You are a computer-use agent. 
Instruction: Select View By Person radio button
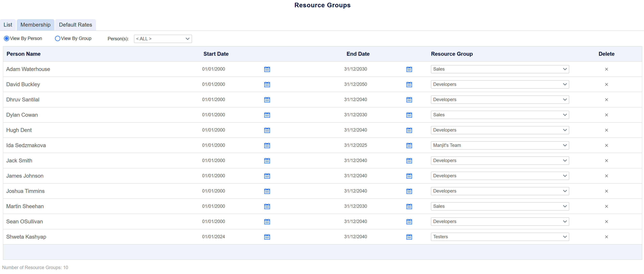7,38
